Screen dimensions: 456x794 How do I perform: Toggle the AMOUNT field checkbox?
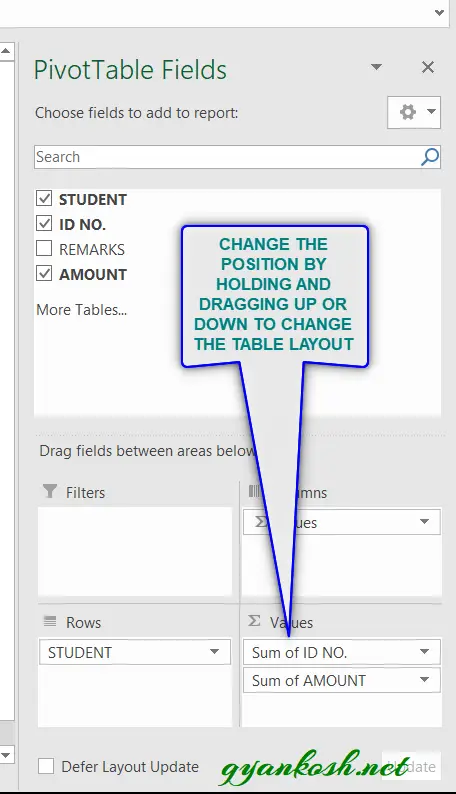point(44,273)
